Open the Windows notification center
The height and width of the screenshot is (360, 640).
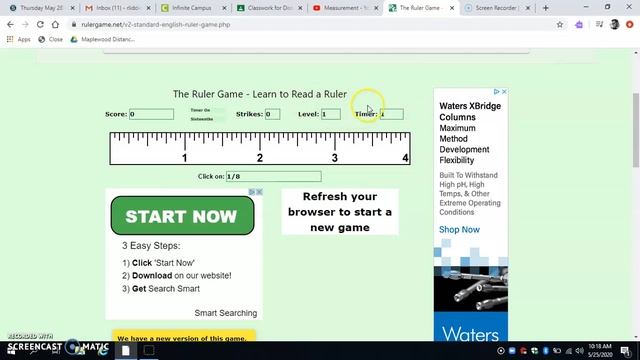(x=625, y=351)
